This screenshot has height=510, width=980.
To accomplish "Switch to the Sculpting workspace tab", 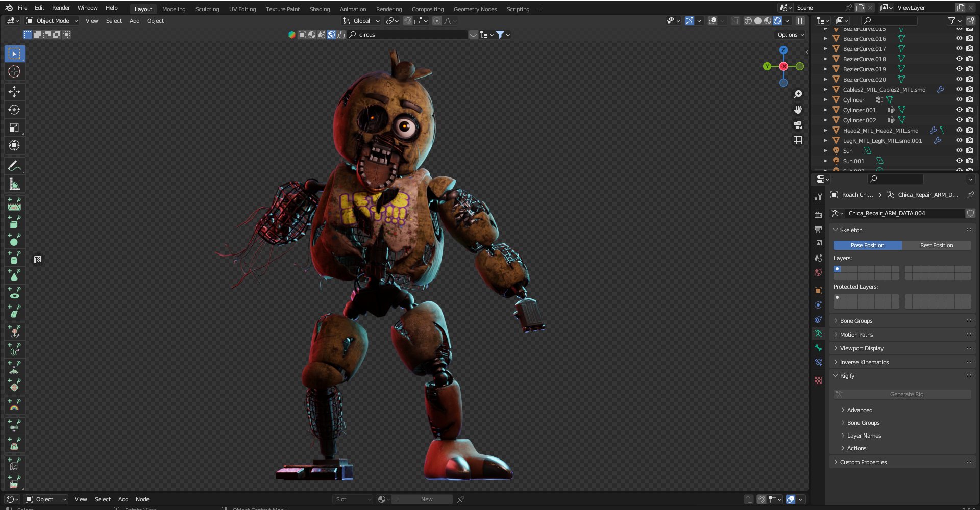I will (x=207, y=9).
